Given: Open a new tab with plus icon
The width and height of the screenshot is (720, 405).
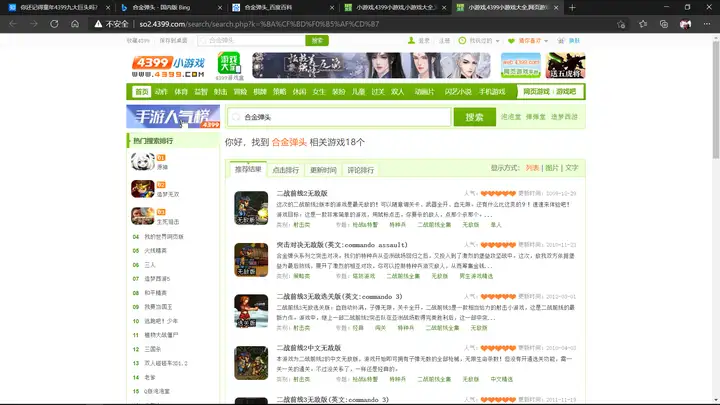Looking at the screenshot, I should (x=572, y=7).
